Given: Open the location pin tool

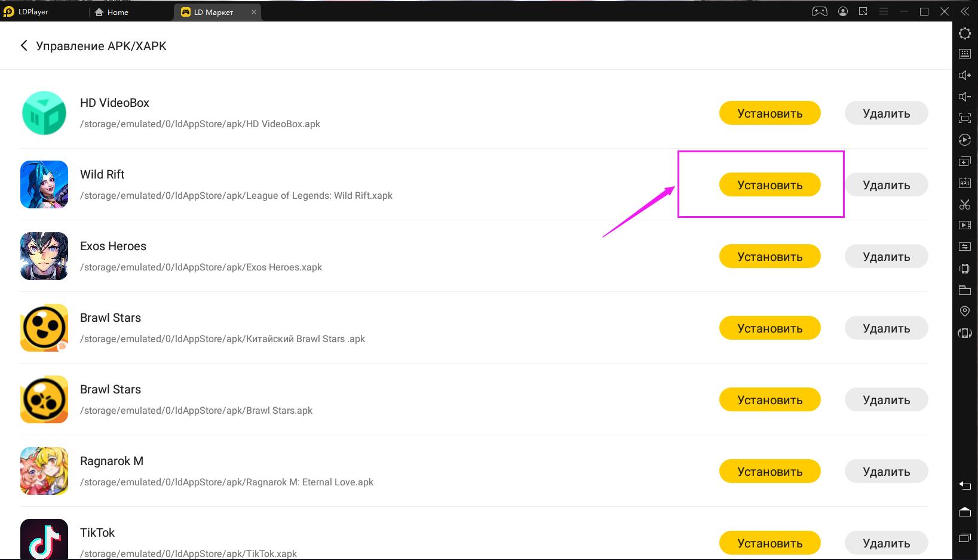Looking at the screenshot, I should click(964, 312).
